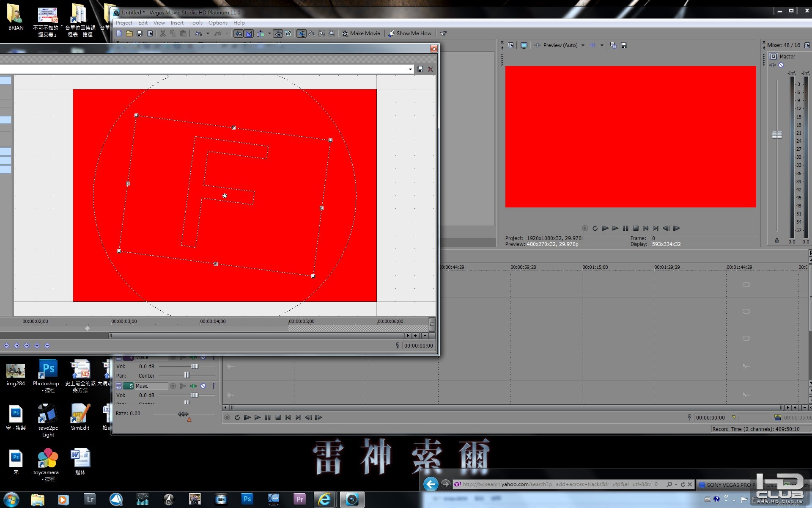The width and height of the screenshot is (812, 508).
Task: Expand the preset dropdown in pan/crop window
Action: (410, 69)
